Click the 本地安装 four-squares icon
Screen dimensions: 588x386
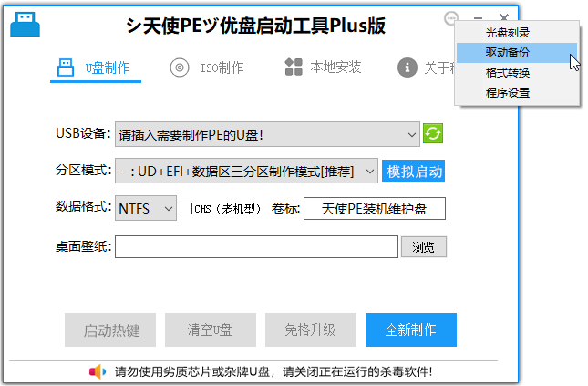tap(294, 68)
